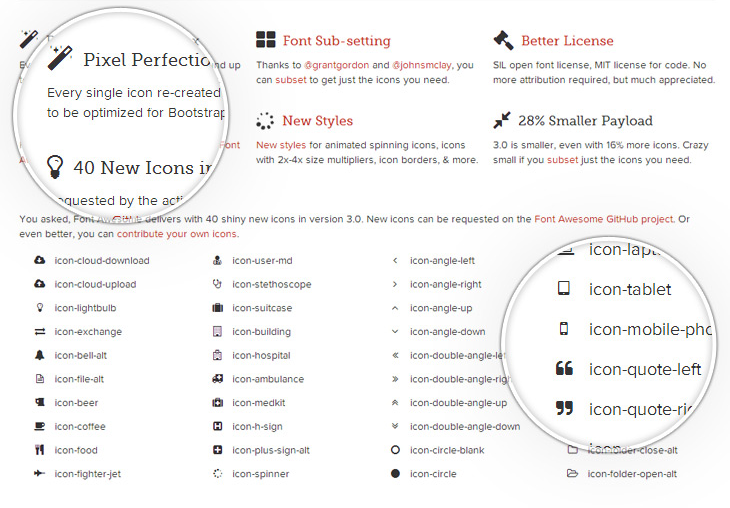Click the user-md doctor icon
This screenshot has width=730, height=508.
coord(217,260)
